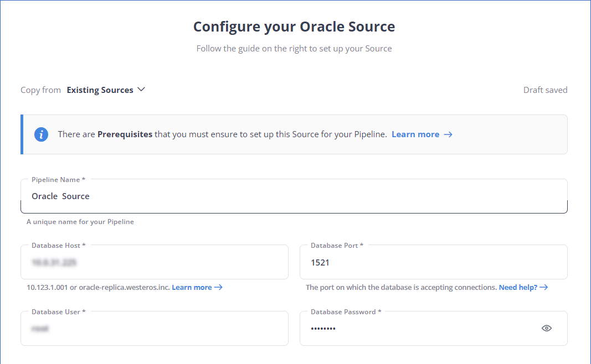The height and width of the screenshot is (364, 591).
Task: Click the Draft saved status text
Action: [545, 90]
